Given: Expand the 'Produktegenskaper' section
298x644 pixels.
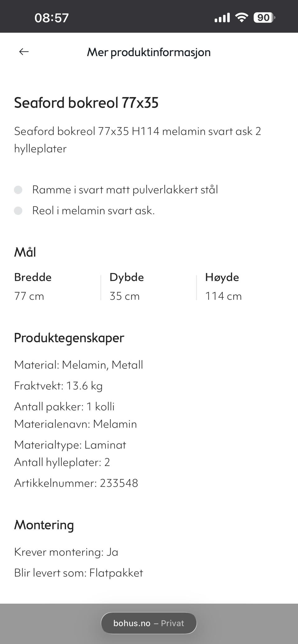Looking at the screenshot, I should coord(69,338).
